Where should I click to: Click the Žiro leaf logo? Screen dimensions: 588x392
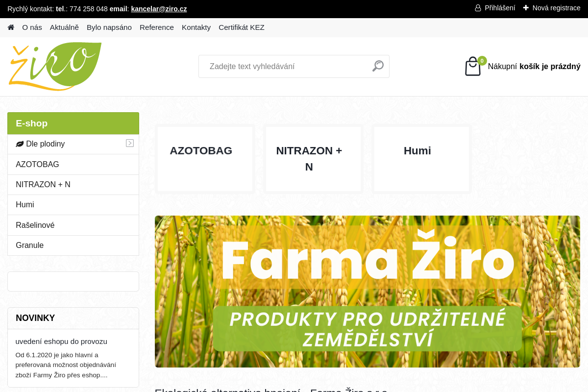tap(55, 67)
